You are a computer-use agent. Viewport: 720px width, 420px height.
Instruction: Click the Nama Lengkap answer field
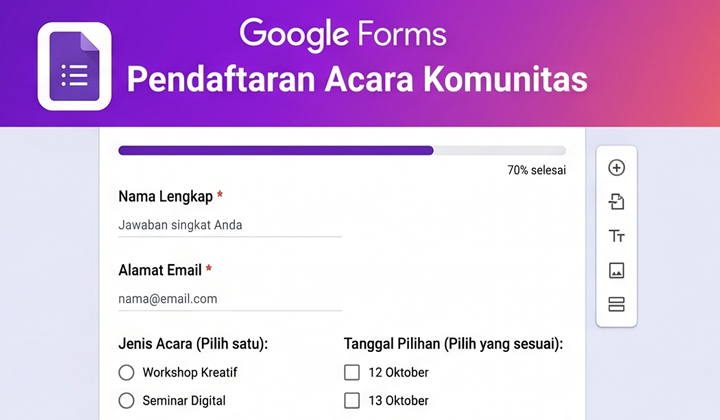(230, 225)
